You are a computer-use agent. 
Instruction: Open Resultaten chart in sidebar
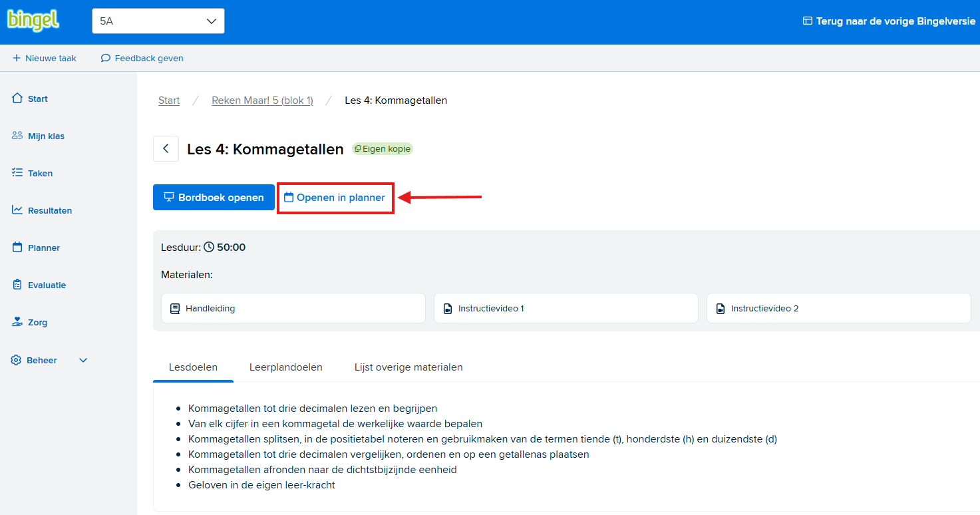click(18, 210)
